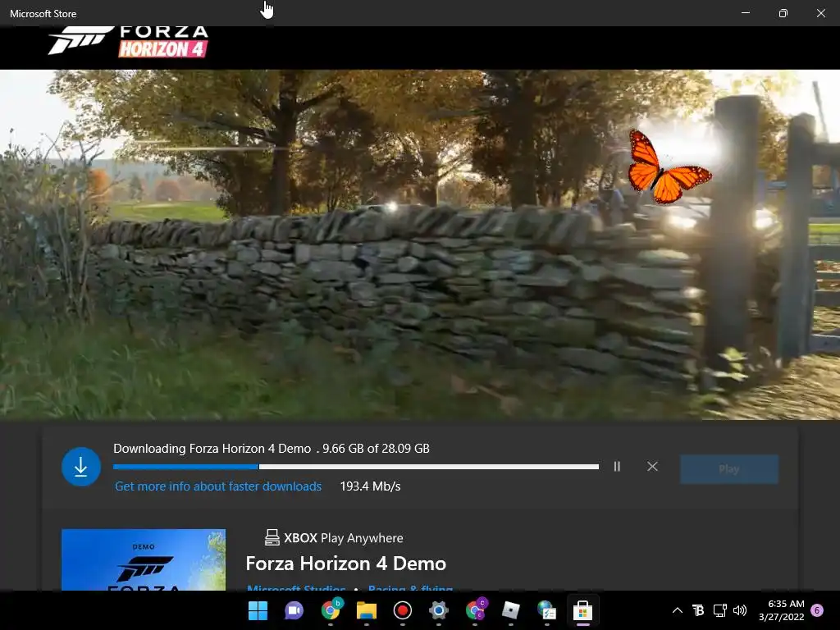
Task: Pause the Forza Horizon 4 Demo download
Action: [x=617, y=467]
